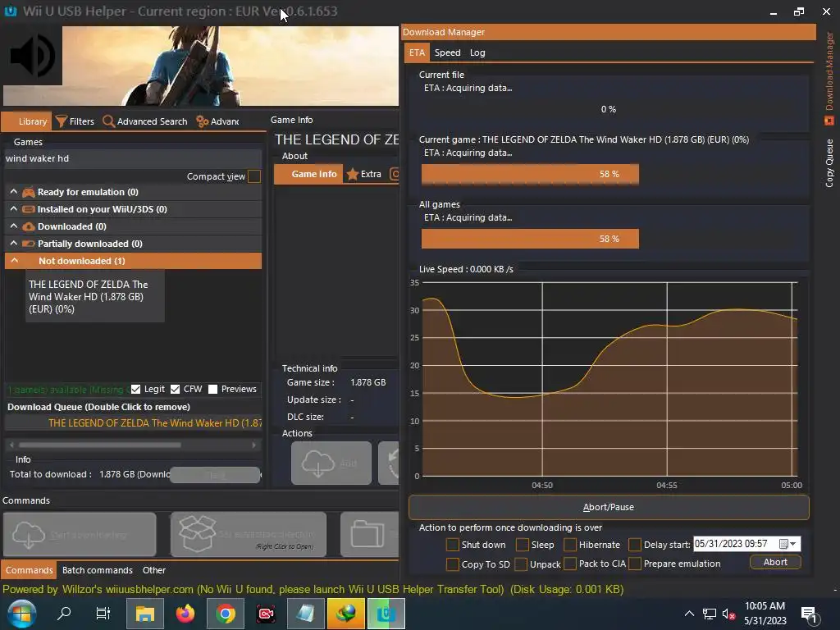Tick the Delay start checkbox
Screen dimensions: 840x630
(635, 545)
